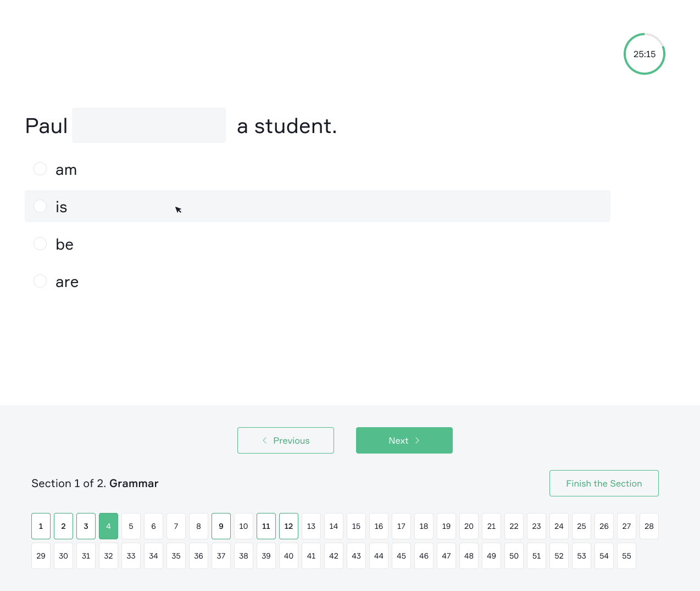Go back with the Previous button

coord(286,440)
